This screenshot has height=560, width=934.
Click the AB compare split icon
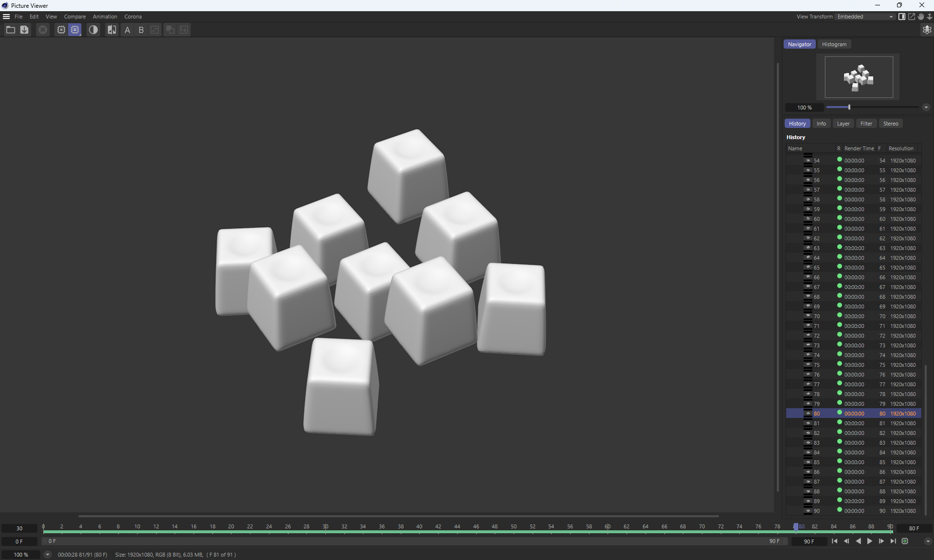(112, 30)
